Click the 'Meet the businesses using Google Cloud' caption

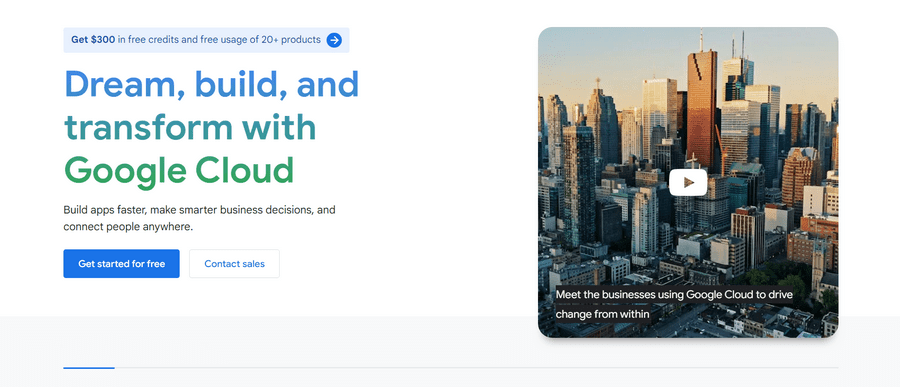[x=674, y=304]
